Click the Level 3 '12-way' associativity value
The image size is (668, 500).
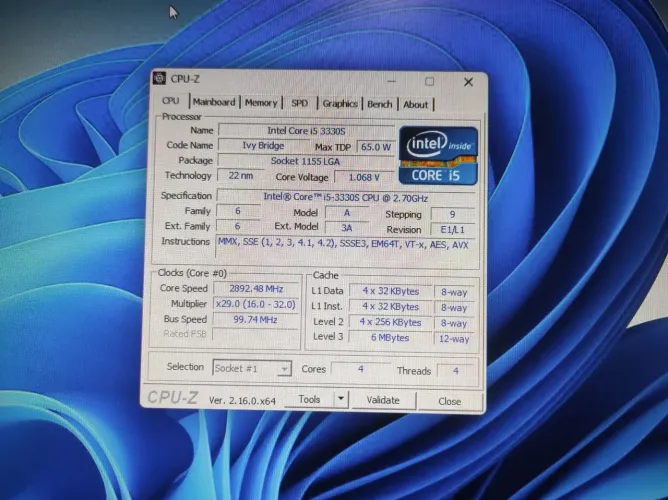454,339
